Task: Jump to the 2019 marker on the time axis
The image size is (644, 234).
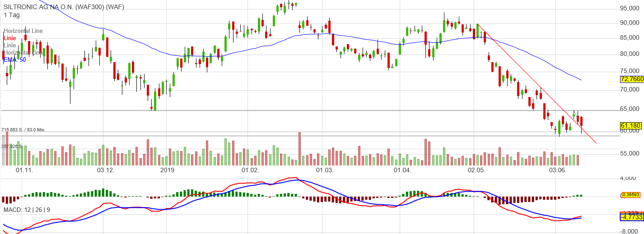Action: click(x=167, y=170)
